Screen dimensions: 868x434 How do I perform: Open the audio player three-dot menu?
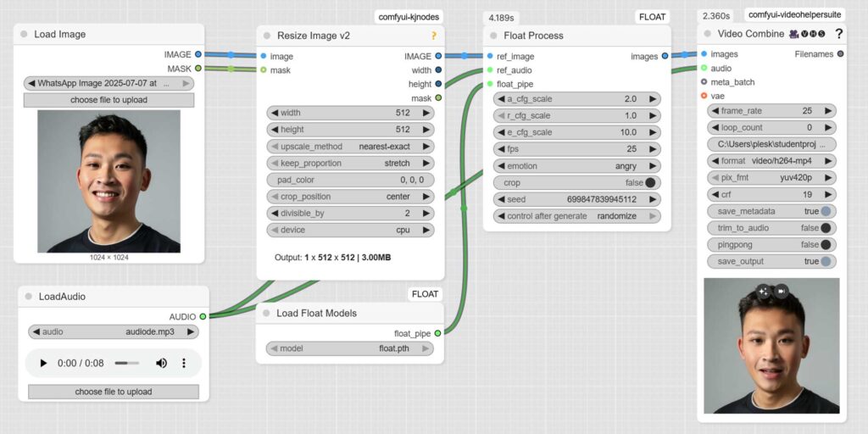[x=184, y=363]
